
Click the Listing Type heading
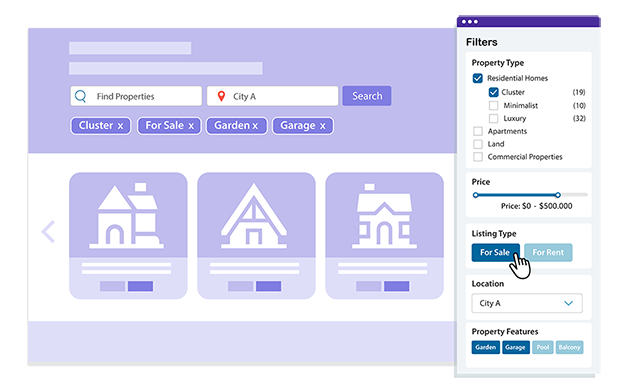click(494, 233)
